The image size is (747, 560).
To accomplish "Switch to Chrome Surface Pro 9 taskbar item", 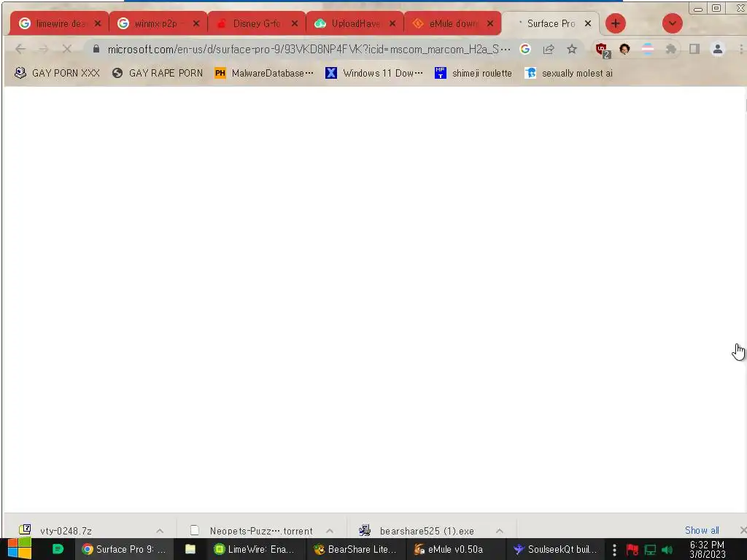I will 124,549.
